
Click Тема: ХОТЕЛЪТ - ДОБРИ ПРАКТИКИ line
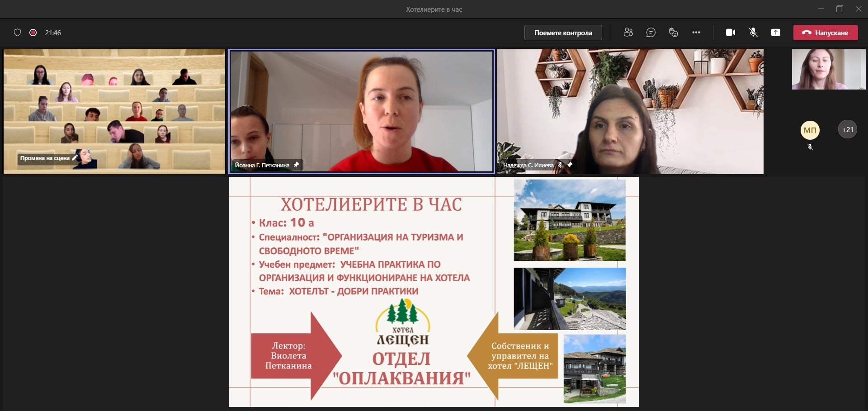pos(338,291)
